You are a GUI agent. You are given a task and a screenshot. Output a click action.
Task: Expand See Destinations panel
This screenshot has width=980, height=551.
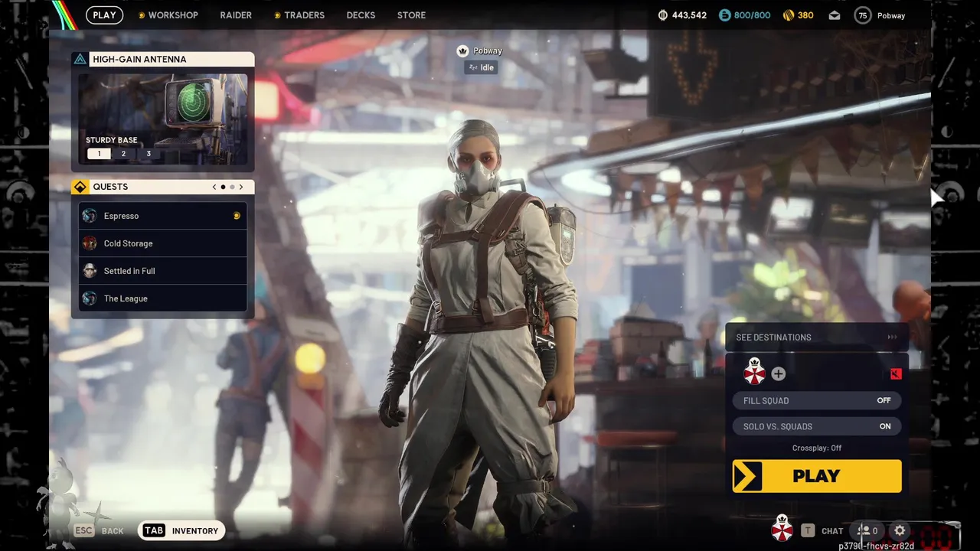point(817,337)
